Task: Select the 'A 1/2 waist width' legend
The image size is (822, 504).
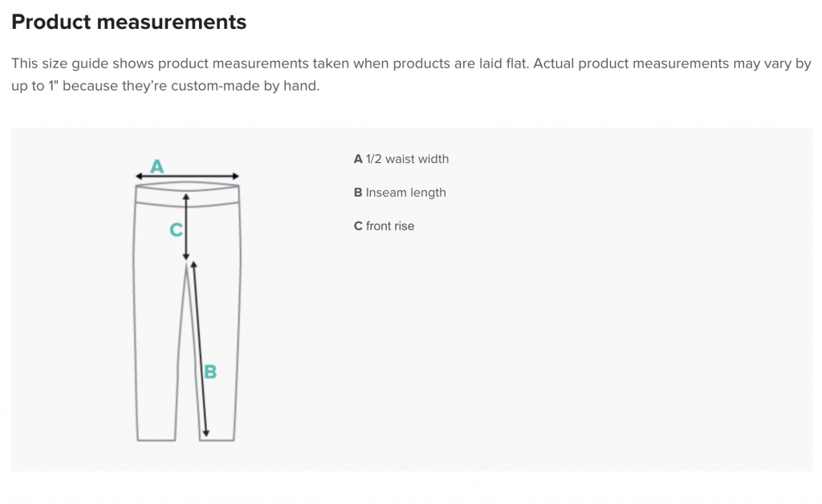Action: [x=401, y=159]
